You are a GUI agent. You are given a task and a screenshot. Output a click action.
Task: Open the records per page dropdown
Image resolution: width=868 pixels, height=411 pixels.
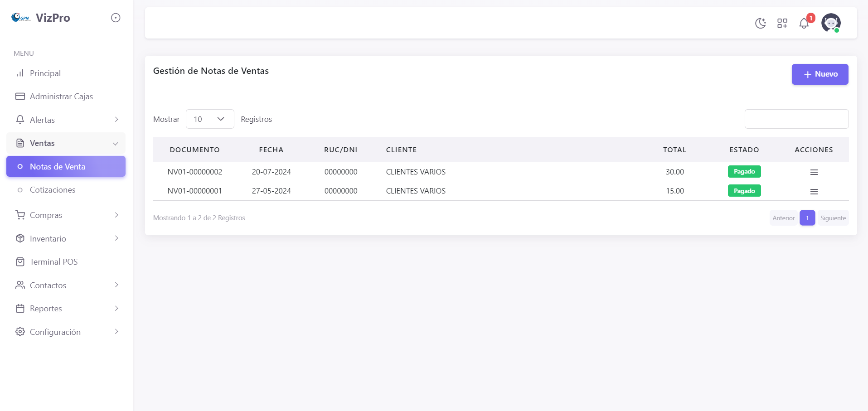click(x=209, y=119)
